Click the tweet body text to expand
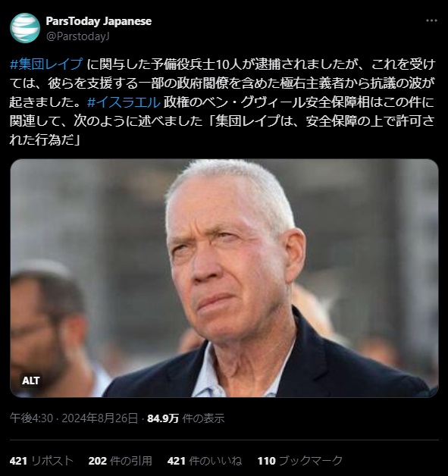 pyautogui.click(x=222, y=102)
